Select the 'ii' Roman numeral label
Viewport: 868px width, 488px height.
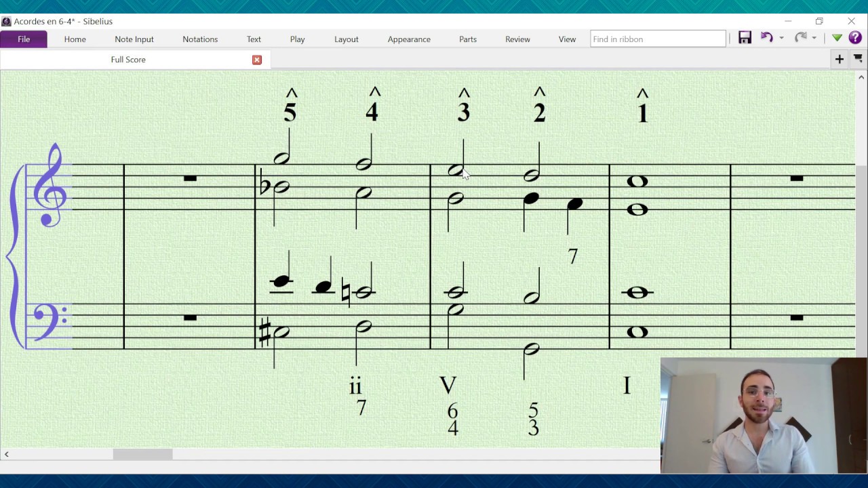pyautogui.click(x=355, y=386)
